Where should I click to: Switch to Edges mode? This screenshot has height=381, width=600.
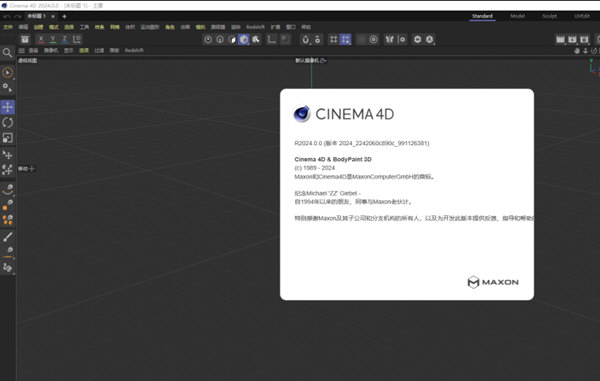click(x=220, y=39)
